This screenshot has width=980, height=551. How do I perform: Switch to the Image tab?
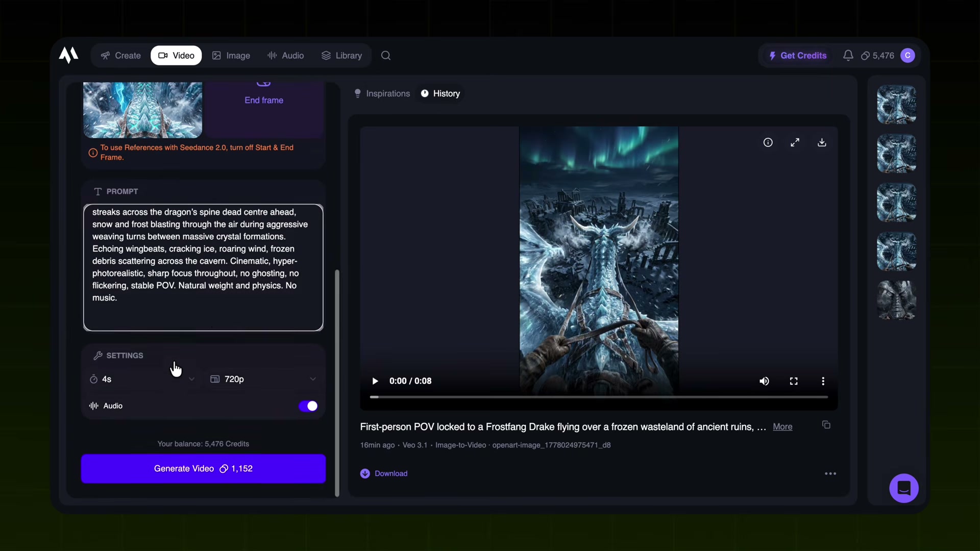tap(231, 56)
